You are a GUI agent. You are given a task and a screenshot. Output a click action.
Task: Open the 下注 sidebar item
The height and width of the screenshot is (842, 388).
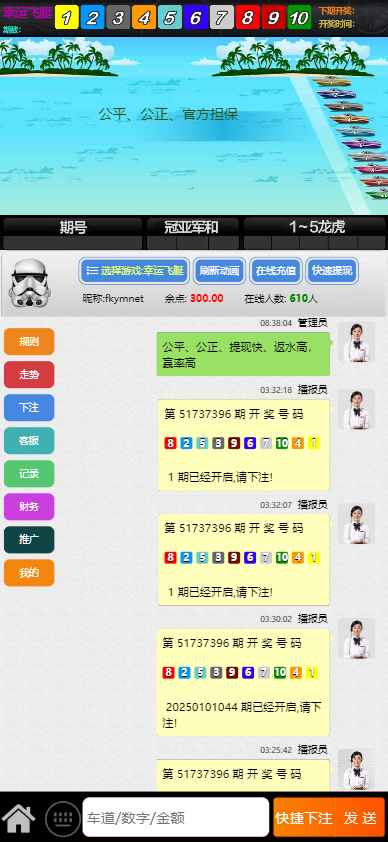(x=29, y=408)
